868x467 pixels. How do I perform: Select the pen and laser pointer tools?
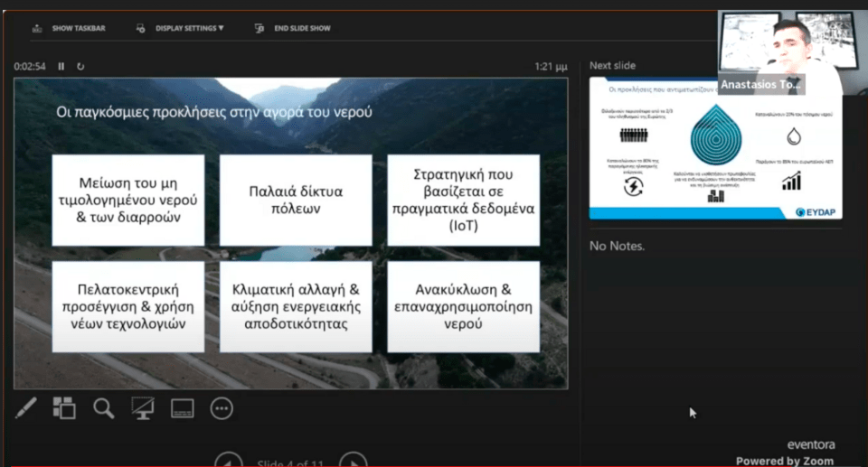click(25, 408)
